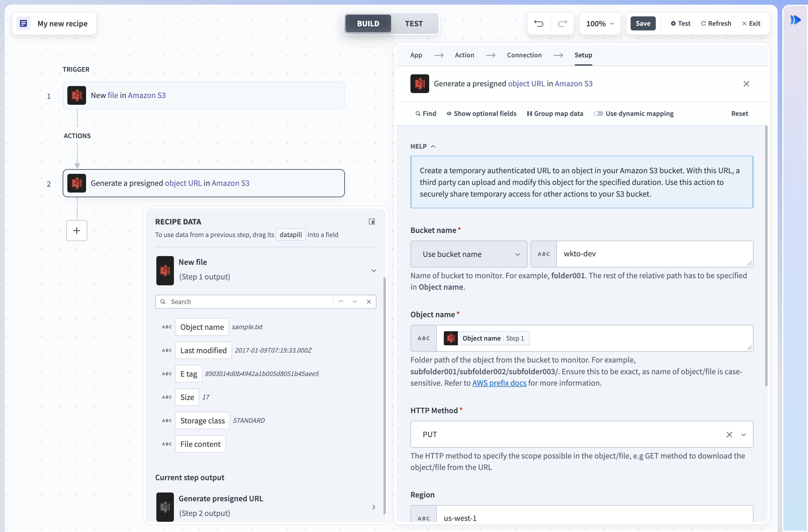
Task: Click the gray S3 icon beside Generate presigned URL
Action: point(165,507)
